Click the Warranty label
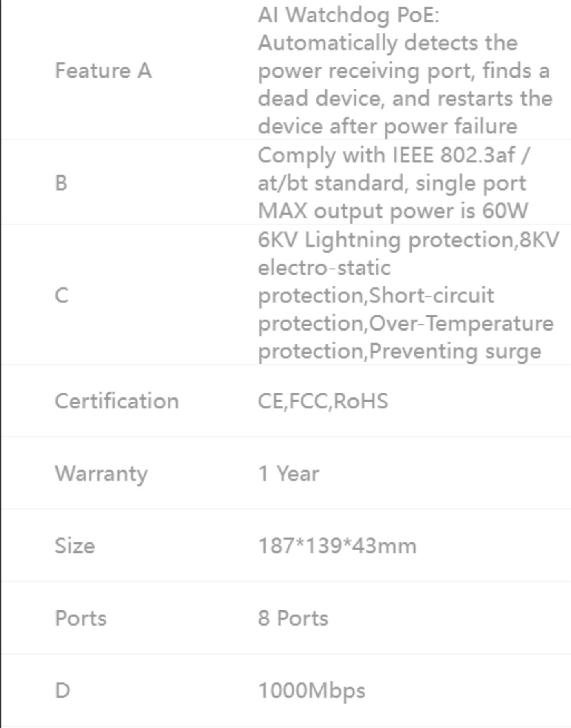 (101, 474)
